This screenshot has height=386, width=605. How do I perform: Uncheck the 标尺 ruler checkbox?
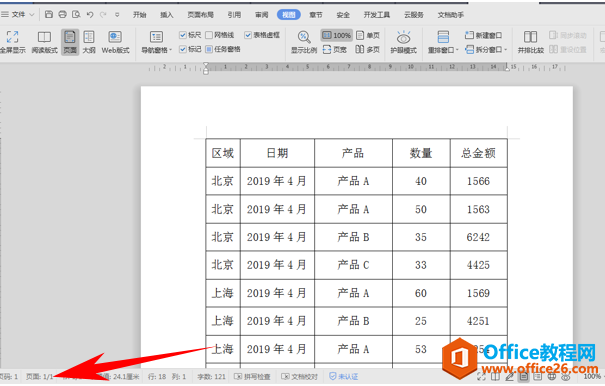pyautogui.click(x=183, y=35)
